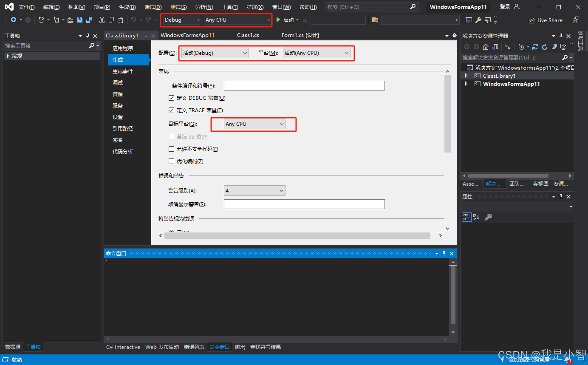Viewport: 588px width, 365px height.
Task: Open the Warning level dropdown showing 4
Action: pos(254,191)
